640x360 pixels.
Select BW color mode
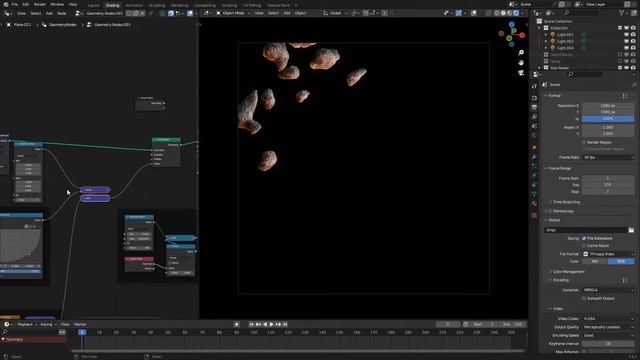pyautogui.click(x=595, y=261)
